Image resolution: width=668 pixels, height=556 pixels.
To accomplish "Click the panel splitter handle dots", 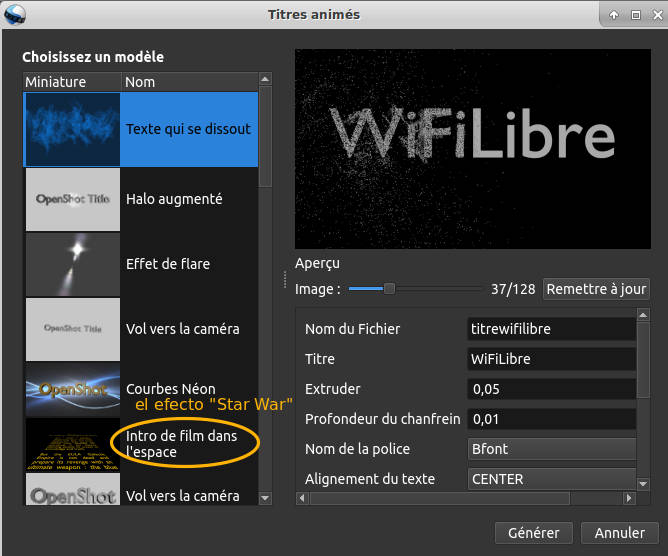I will (x=285, y=279).
